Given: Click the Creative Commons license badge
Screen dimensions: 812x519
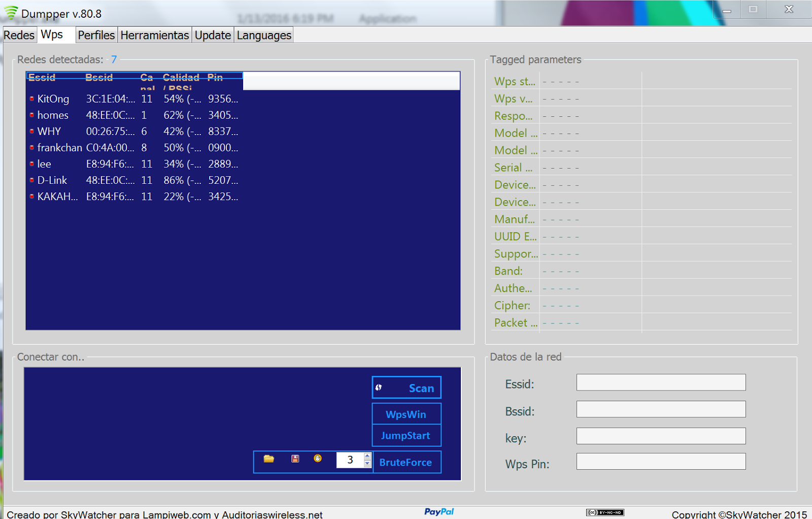Looking at the screenshot, I should (605, 512).
